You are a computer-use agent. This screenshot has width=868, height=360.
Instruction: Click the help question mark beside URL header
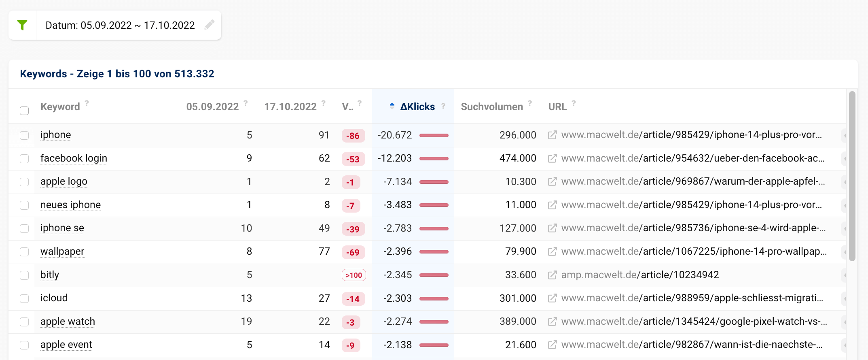click(574, 103)
